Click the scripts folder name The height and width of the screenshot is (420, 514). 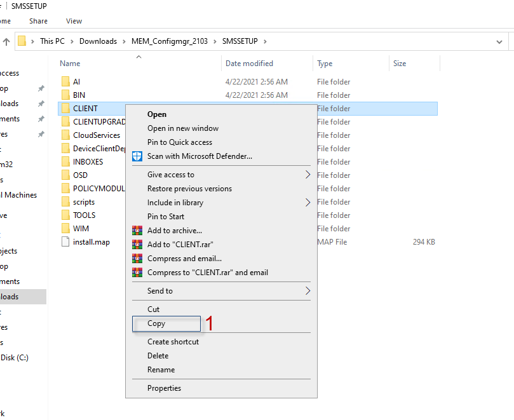click(x=84, y=202)
